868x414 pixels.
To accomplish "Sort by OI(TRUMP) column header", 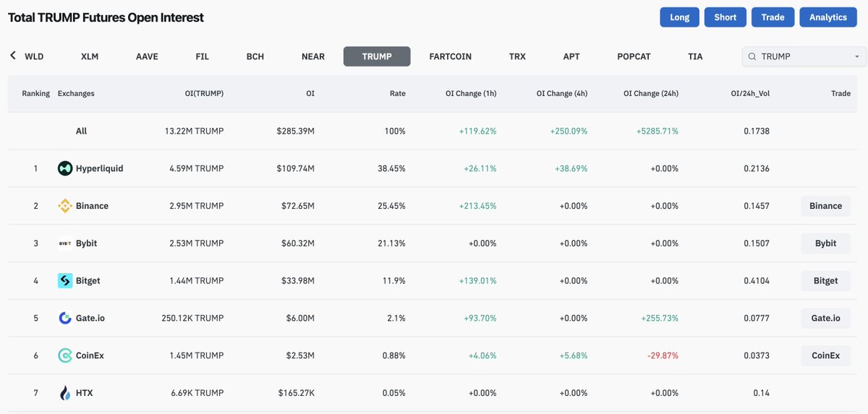I will (x=204, y=93).
